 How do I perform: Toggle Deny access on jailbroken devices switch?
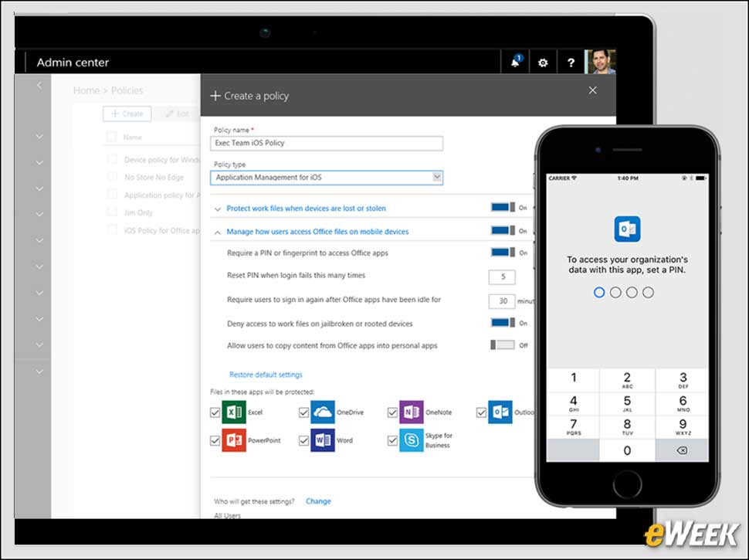pos(503,323)
